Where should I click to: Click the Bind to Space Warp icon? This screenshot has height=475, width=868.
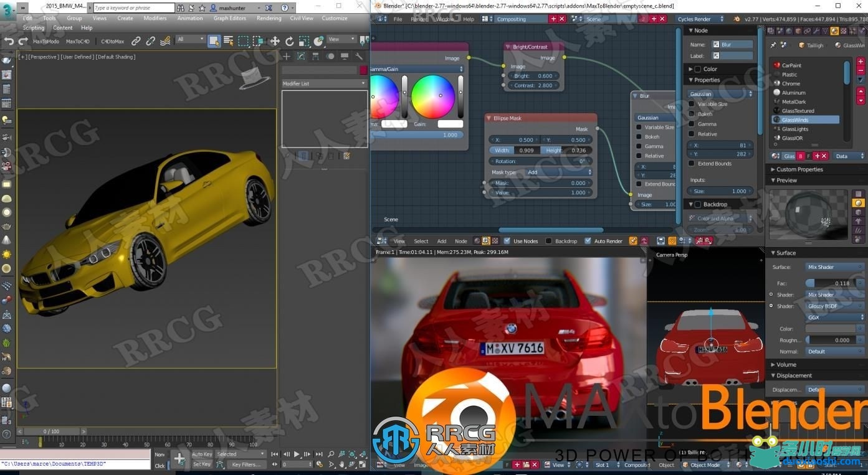tap(165, 41)
